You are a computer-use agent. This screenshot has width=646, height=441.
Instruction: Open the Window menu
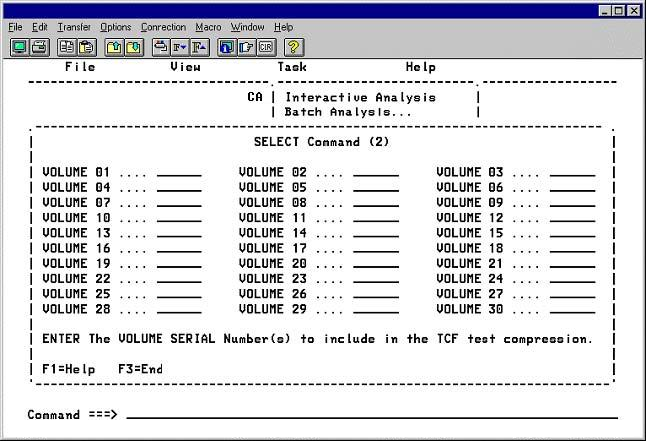click(x=248, y=27)
